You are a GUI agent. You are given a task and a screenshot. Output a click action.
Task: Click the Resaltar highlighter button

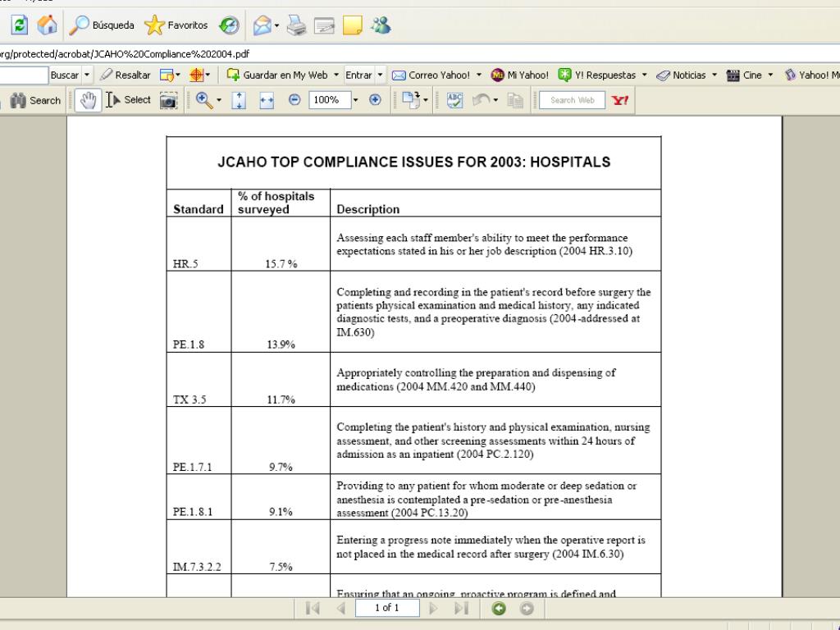(x=126, y=75)
